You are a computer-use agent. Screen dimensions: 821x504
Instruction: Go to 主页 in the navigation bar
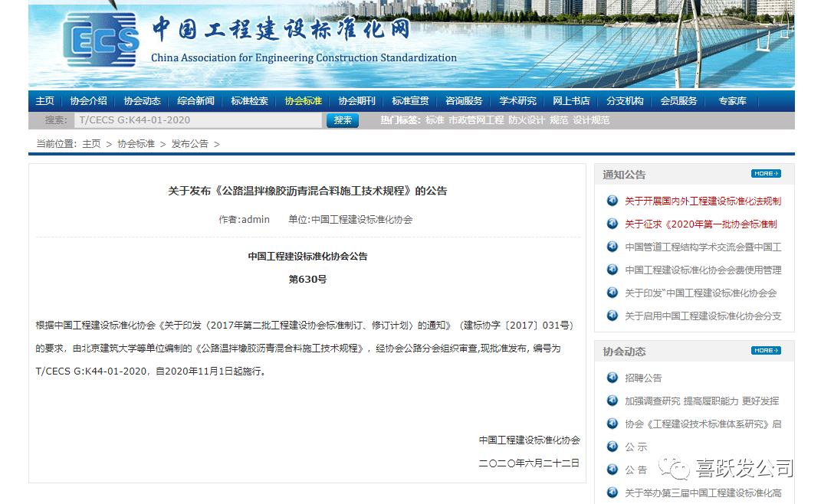(45, 101)
